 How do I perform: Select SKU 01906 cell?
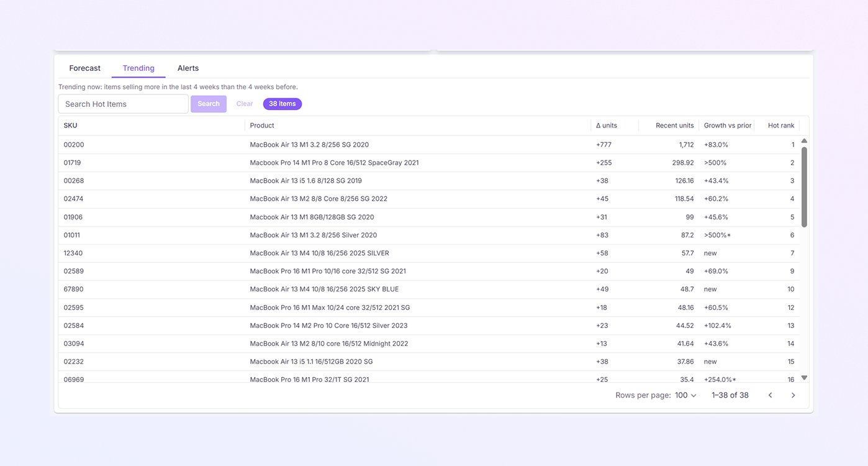point(151,217)
